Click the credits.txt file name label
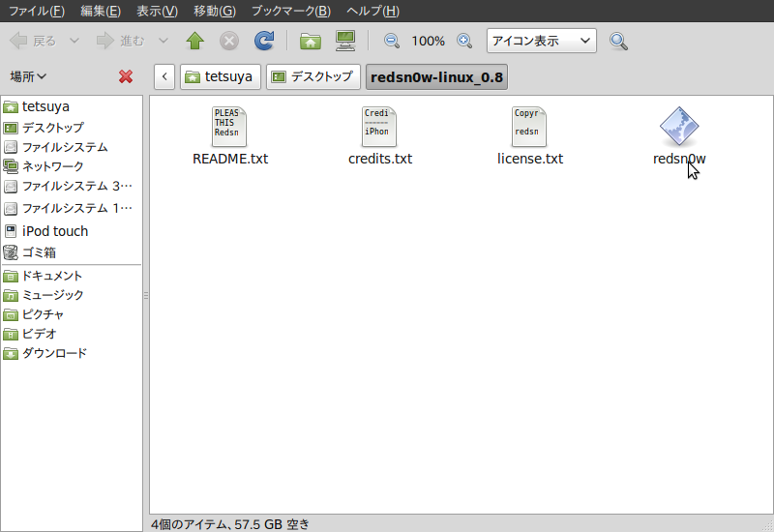Viewport: 774px width, 532px height. (380, 159)
